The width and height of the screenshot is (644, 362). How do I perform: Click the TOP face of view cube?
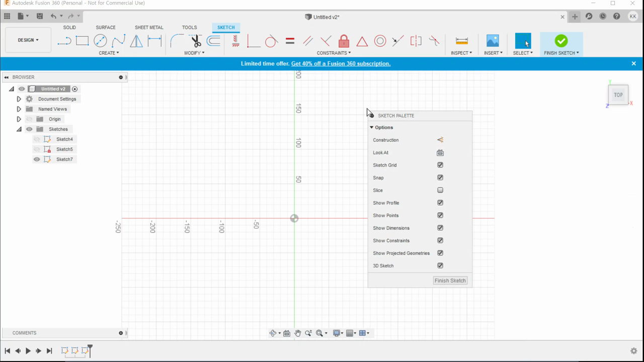618,95
